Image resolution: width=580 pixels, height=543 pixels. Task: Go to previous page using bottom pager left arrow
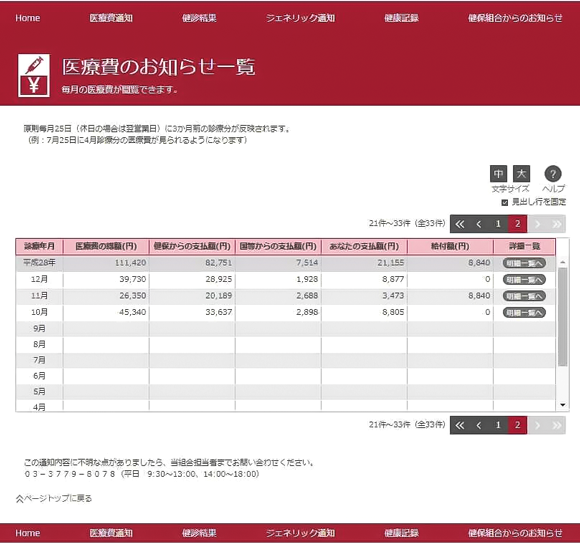[x=479, y=425]
